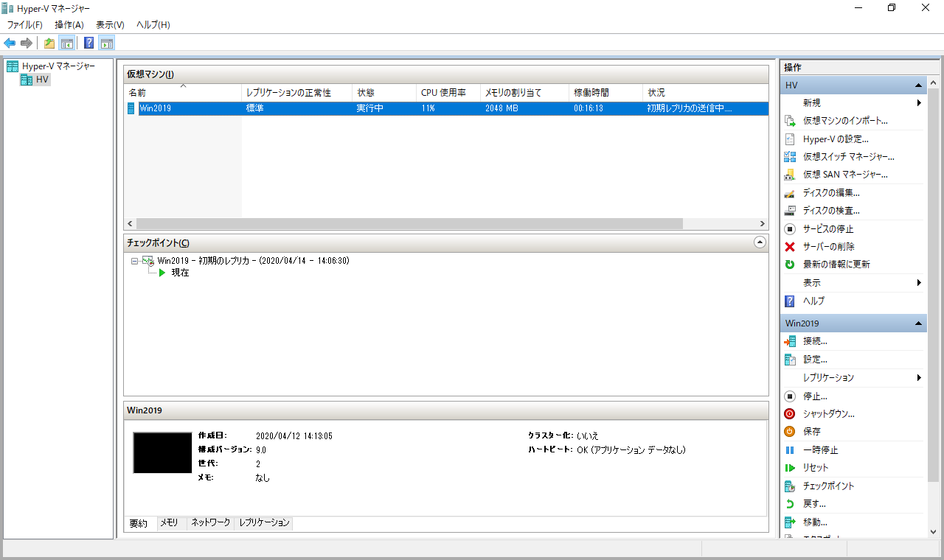
Task: Collapse the Win2019 checkpoint tree node
Action: click(134, 261)
